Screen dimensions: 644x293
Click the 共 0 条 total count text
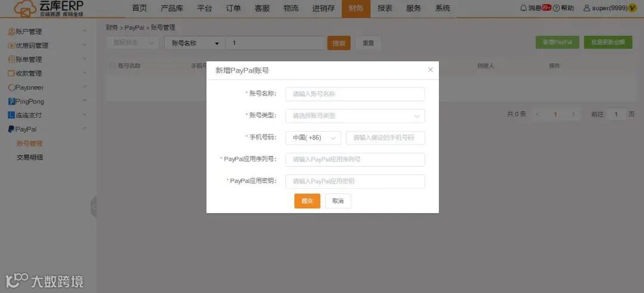point(516,114)
